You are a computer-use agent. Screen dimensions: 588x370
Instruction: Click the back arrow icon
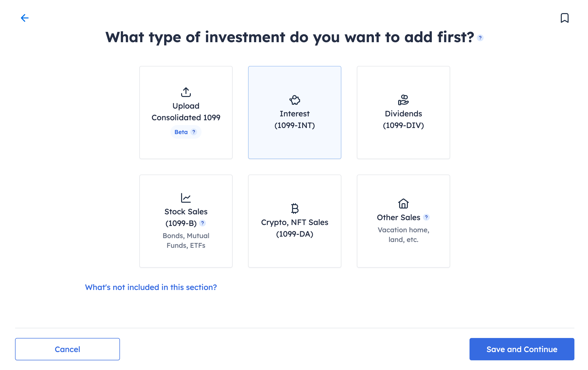coord(25,18)
